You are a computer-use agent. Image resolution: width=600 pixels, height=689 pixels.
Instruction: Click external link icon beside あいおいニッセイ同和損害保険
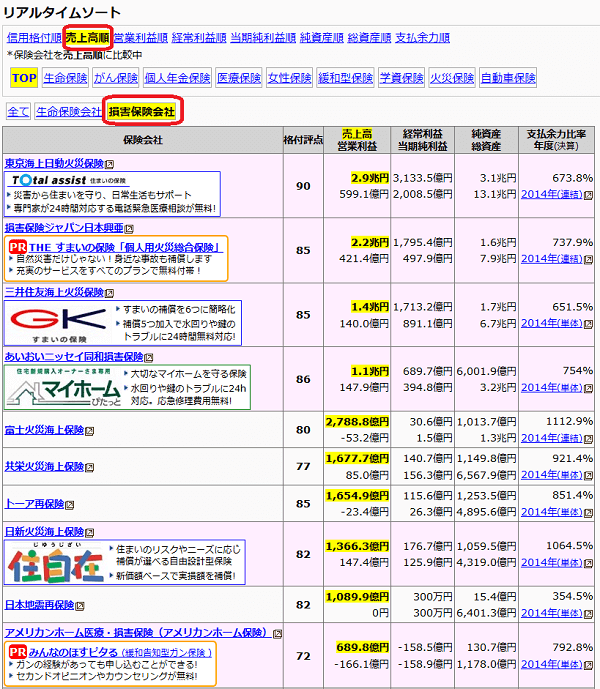pyautogui.click(x=149, y=358)
